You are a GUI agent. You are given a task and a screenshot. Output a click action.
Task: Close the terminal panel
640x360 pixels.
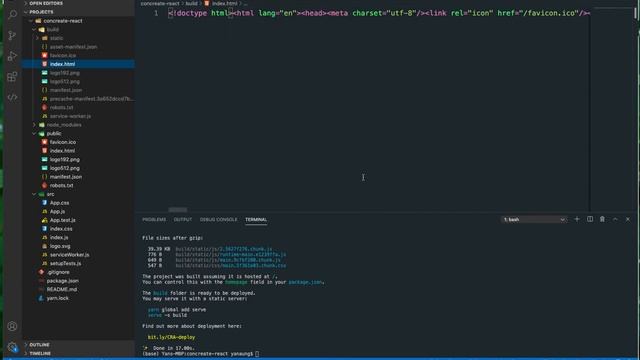(x=628, y=219)
